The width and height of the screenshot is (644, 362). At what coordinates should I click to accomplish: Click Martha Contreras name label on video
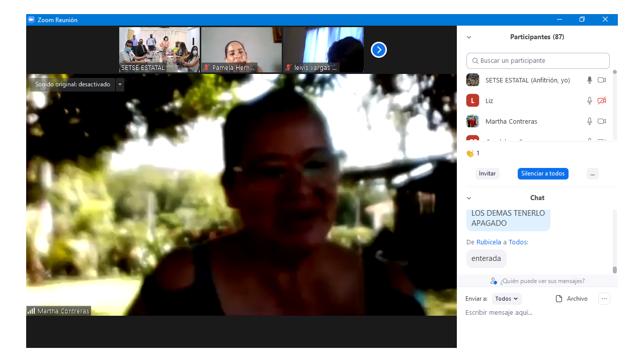point(63,311)
